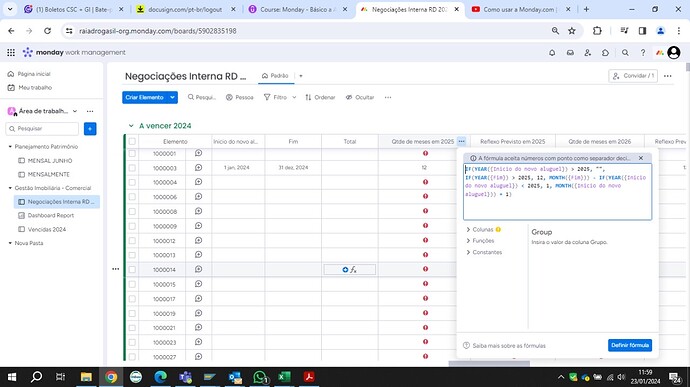The image size is (690, 387).
Task: Switch to Como usar a Monday.com browser tab
Action: coord(521,9)
